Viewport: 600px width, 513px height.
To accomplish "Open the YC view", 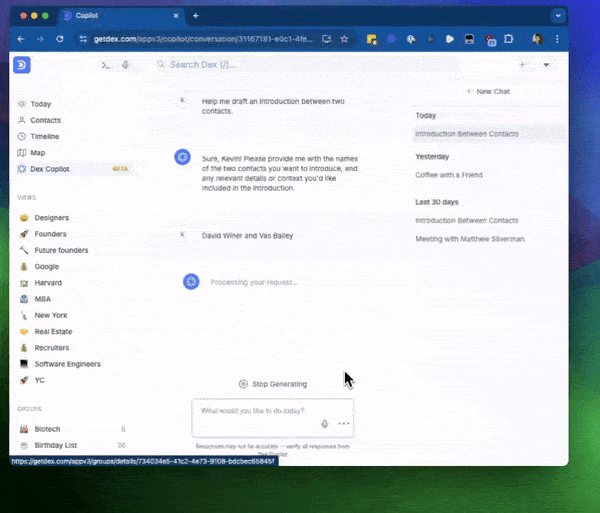I will tap(39, 380).
